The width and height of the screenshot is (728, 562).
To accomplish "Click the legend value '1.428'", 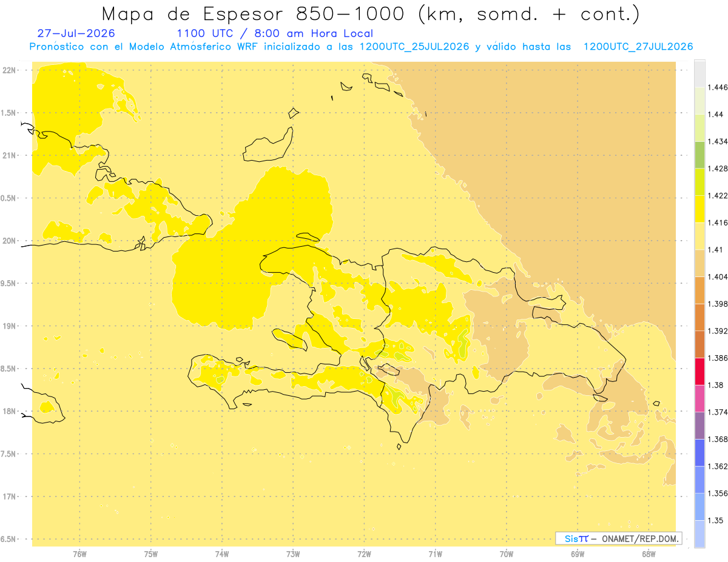I will (717, 169).
